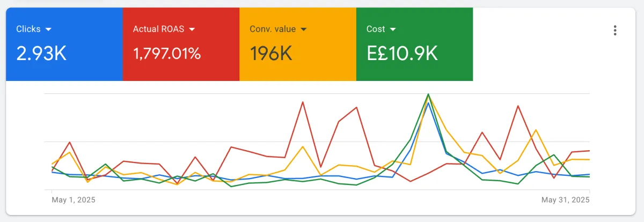Click the May 1, 2025 axis label

coord(73,200)
